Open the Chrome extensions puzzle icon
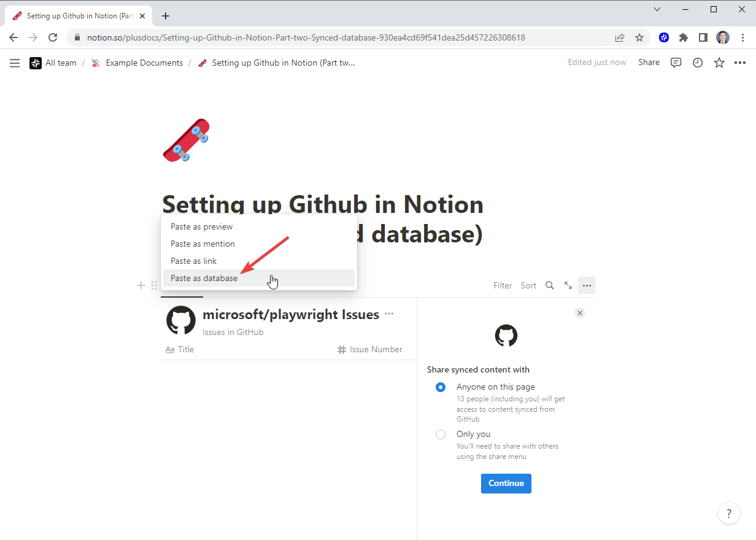 (684, 37)
